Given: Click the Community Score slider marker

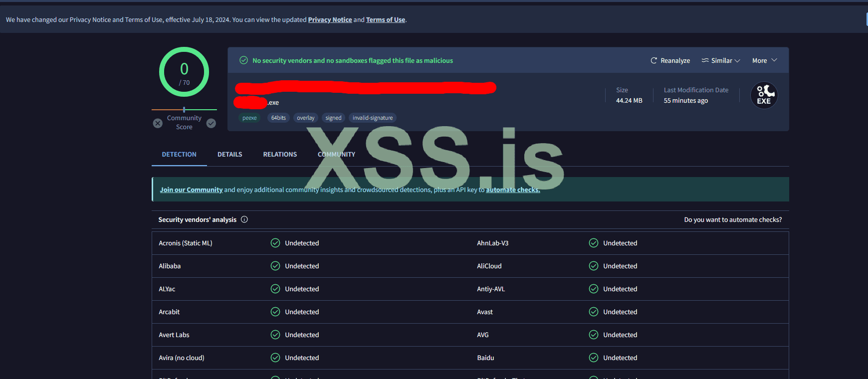Looking at the screenshot, I should 184,109.
